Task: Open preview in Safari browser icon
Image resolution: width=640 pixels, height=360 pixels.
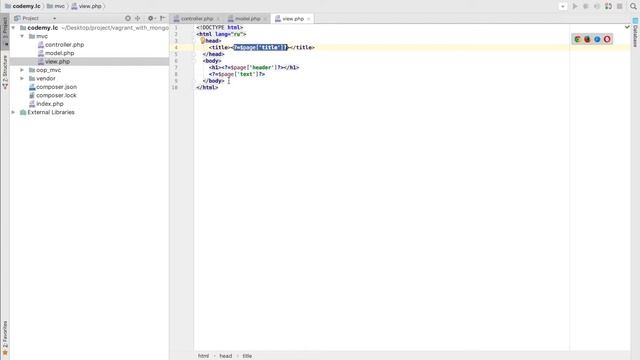Action: click(597, 39)
